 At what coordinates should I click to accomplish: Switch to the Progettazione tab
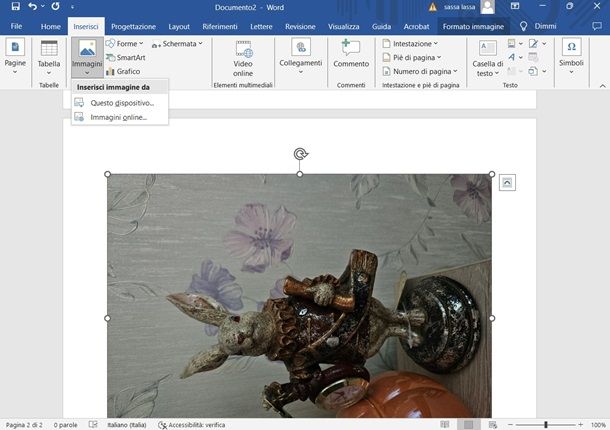pyautogui.click(x=133, y=26)
